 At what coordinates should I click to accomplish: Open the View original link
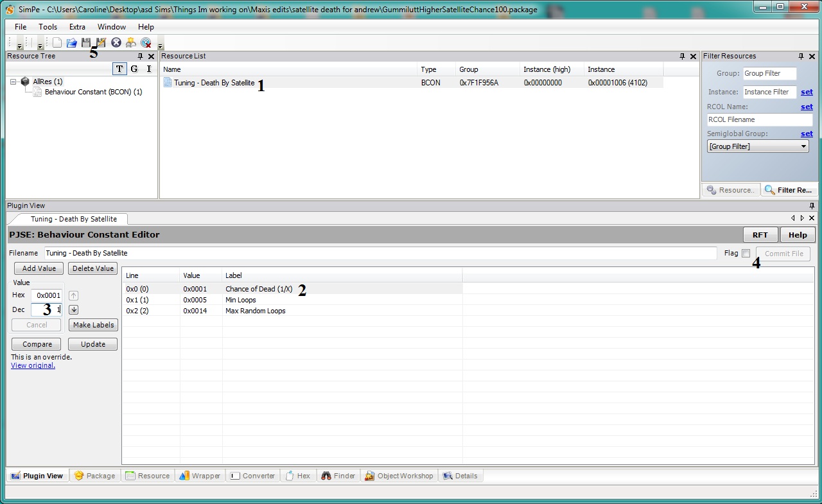[33, 365]
